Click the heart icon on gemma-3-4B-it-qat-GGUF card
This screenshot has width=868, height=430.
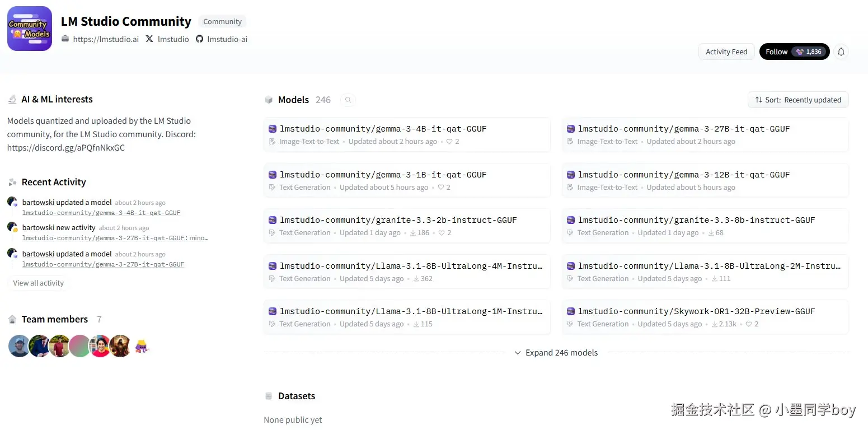pyautogui.click(x=449, y=142)
